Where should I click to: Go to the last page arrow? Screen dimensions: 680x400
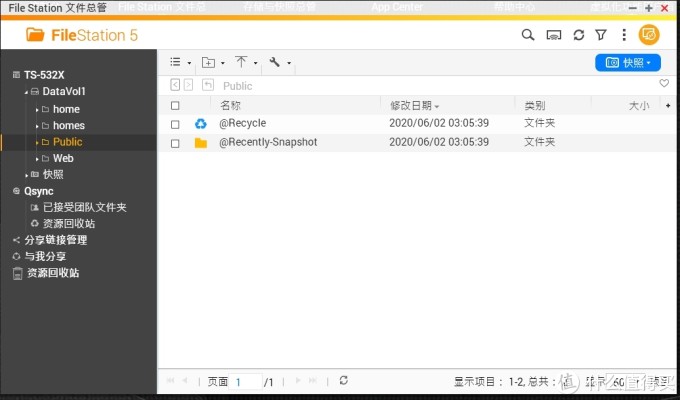[x=313, y=381]
